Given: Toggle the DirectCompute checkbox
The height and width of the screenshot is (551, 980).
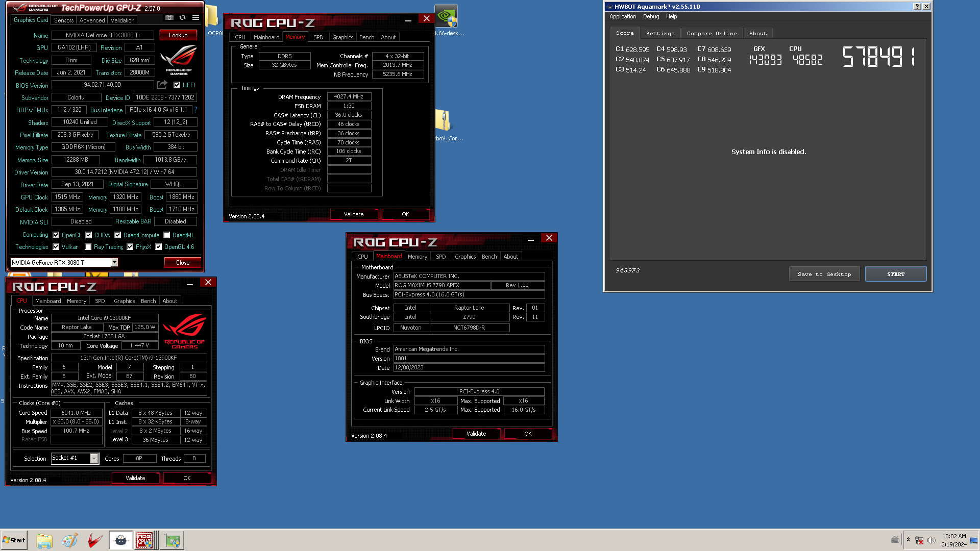Looking at the screenshot, I should 118,235.
